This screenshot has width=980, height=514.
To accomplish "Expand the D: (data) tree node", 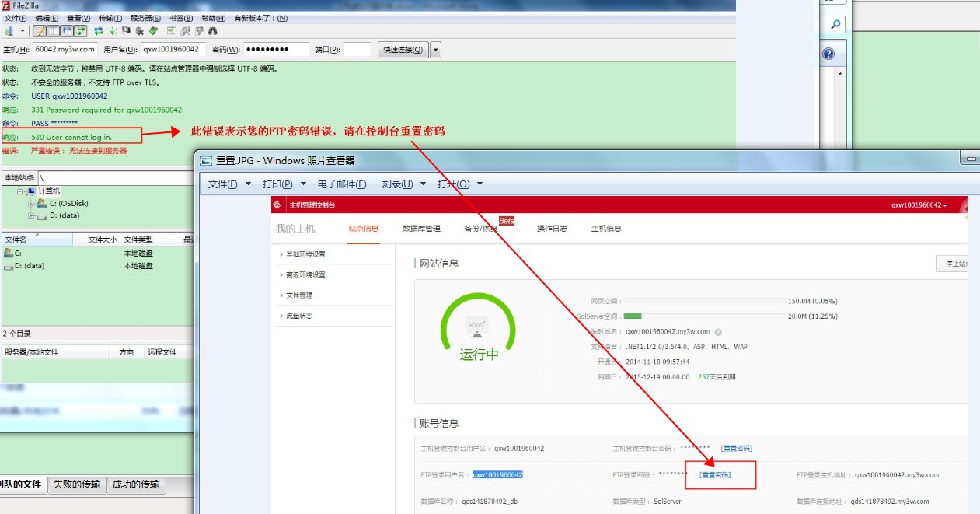I will click(x=31, y=216).
